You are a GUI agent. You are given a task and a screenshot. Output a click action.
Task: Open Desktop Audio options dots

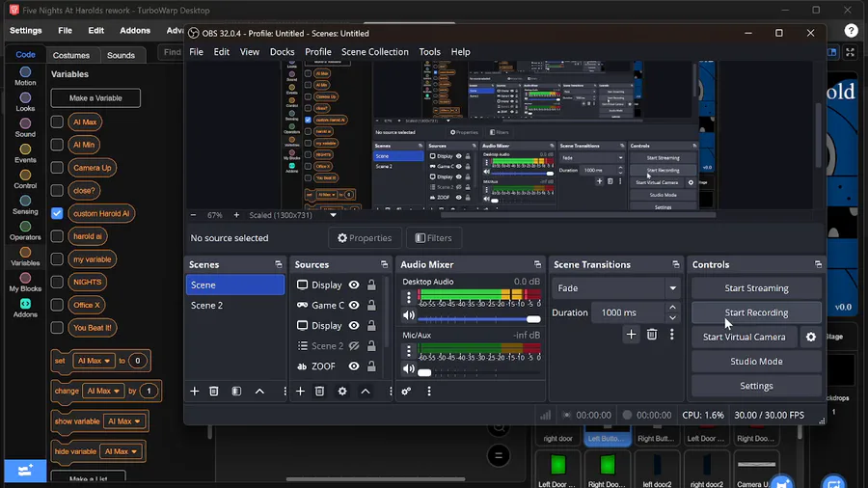tap(409, 297)
